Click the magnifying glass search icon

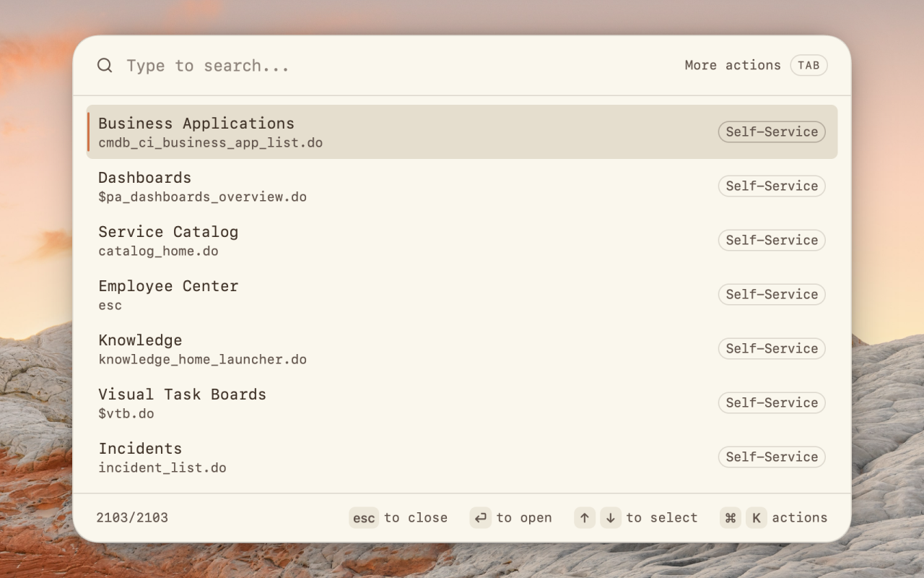105,66
